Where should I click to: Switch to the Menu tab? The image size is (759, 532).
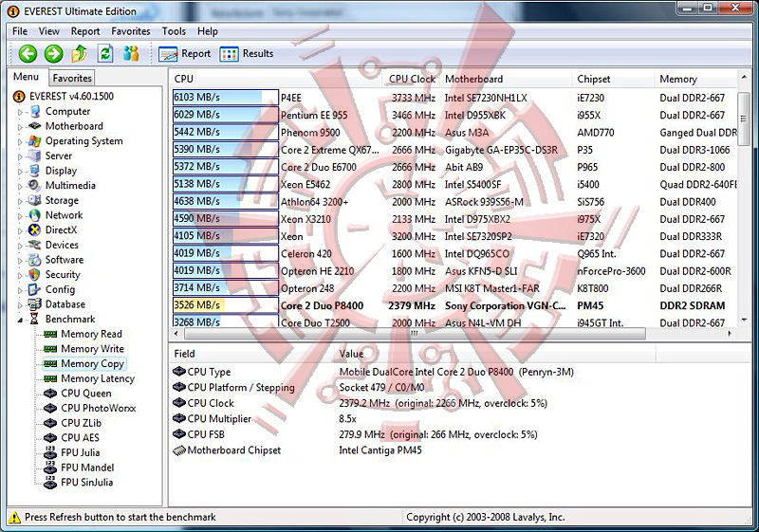click(27, 77)
